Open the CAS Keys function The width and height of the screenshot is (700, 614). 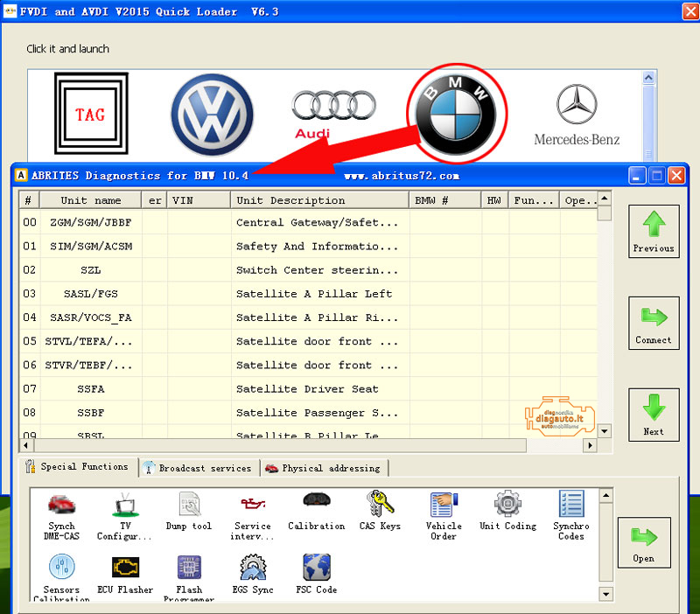(380, 513)
